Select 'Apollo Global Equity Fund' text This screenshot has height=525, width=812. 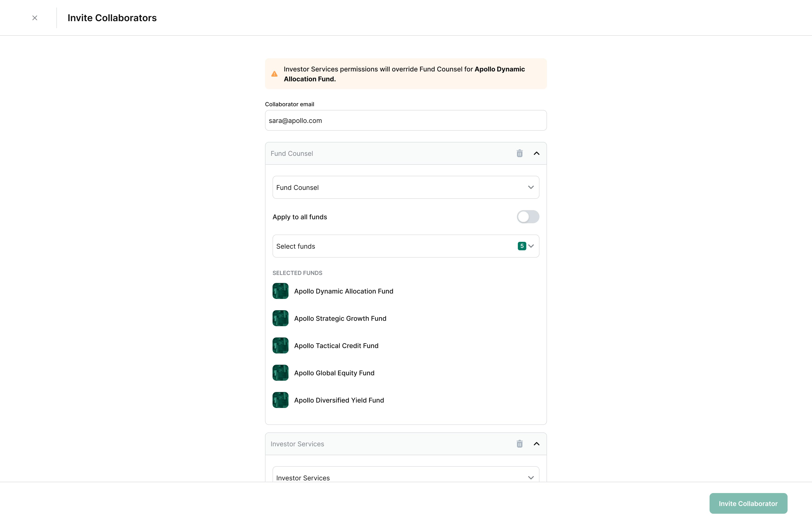pyautogui.click(x=334, y=373)
